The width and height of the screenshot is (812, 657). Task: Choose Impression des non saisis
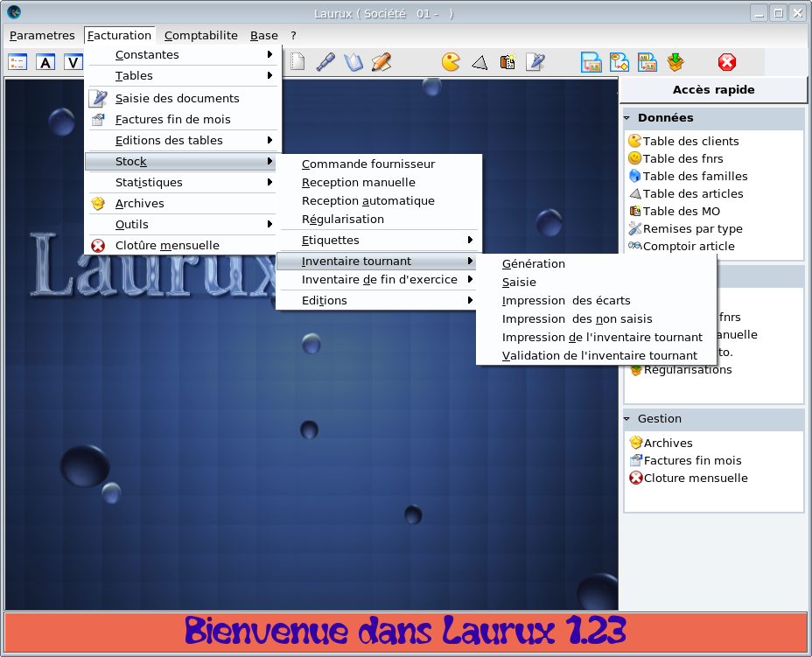click(597, 319)
